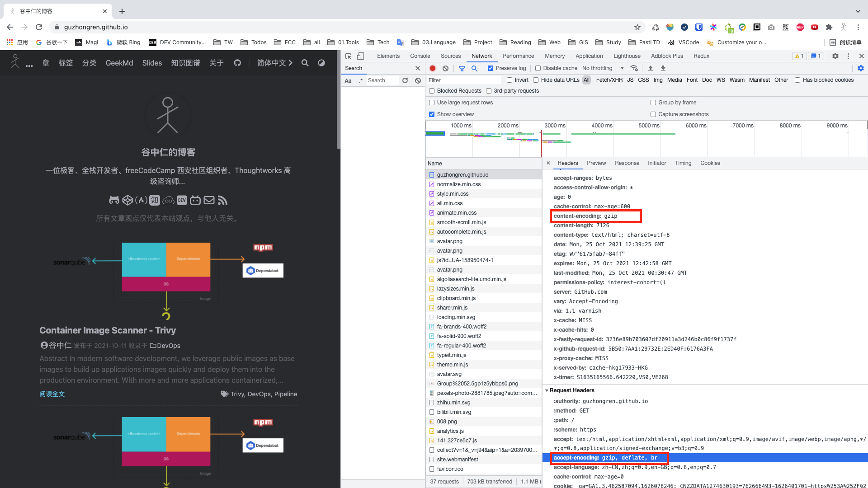Click the network Filter text field
This screenshot has height=488, width=868.
[463, 80]
